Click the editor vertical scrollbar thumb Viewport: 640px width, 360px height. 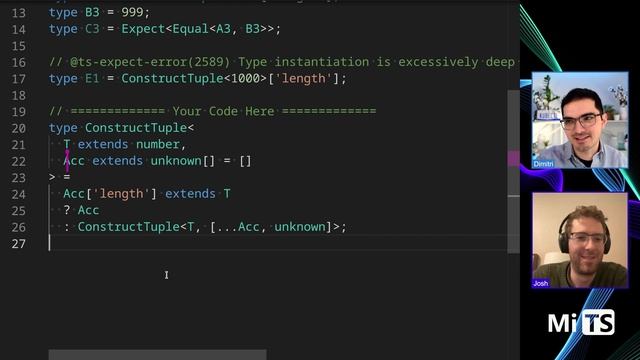[x=513, y=171]
